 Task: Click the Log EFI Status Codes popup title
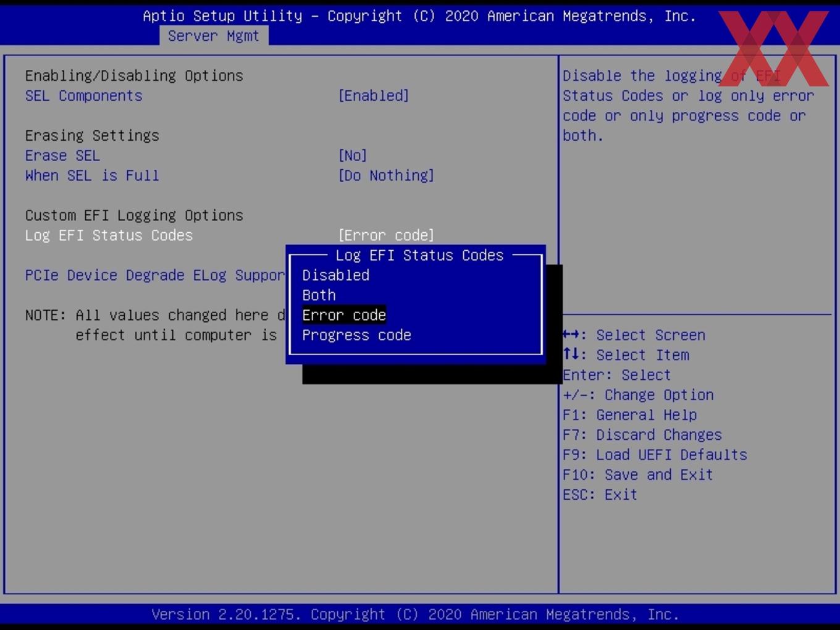[x=420, y=255]
